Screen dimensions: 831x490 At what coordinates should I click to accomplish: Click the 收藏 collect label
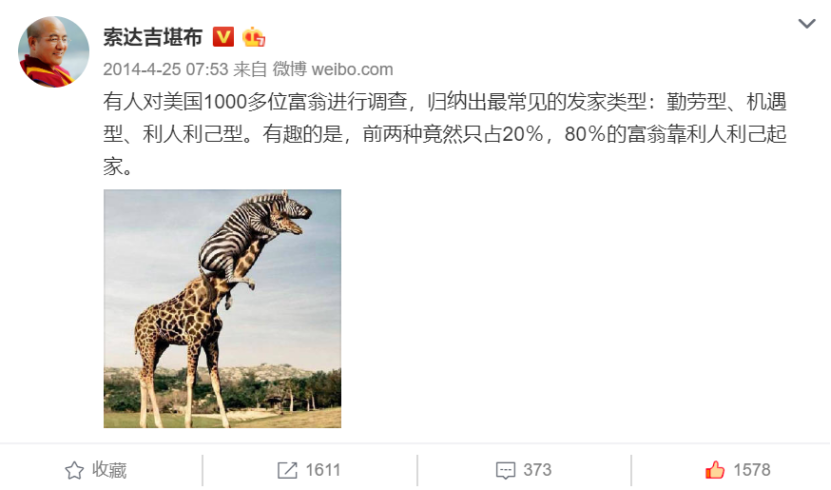pyautogui.click(x=109, y=470)
